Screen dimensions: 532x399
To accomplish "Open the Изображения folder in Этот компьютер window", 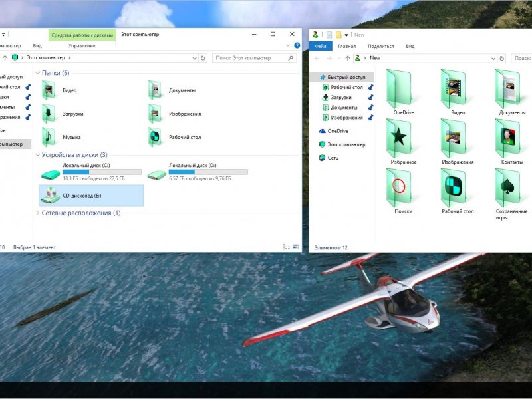I will coord(174,114).
